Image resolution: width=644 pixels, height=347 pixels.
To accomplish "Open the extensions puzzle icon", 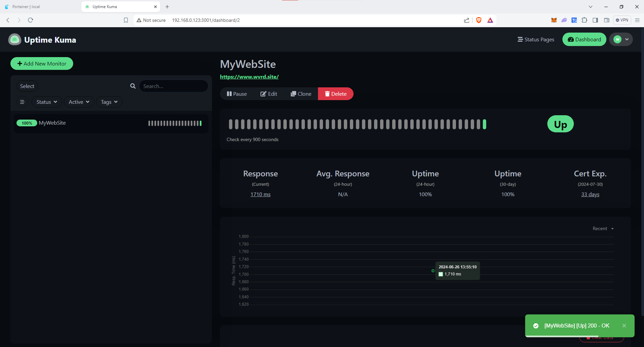I will click(x=585, y=20).
